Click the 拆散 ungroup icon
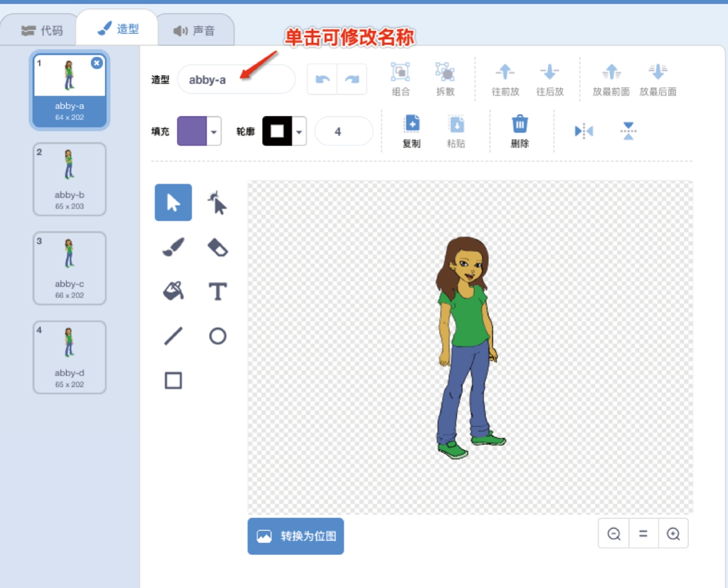This screenshot has height=588, width=728. 444,72
